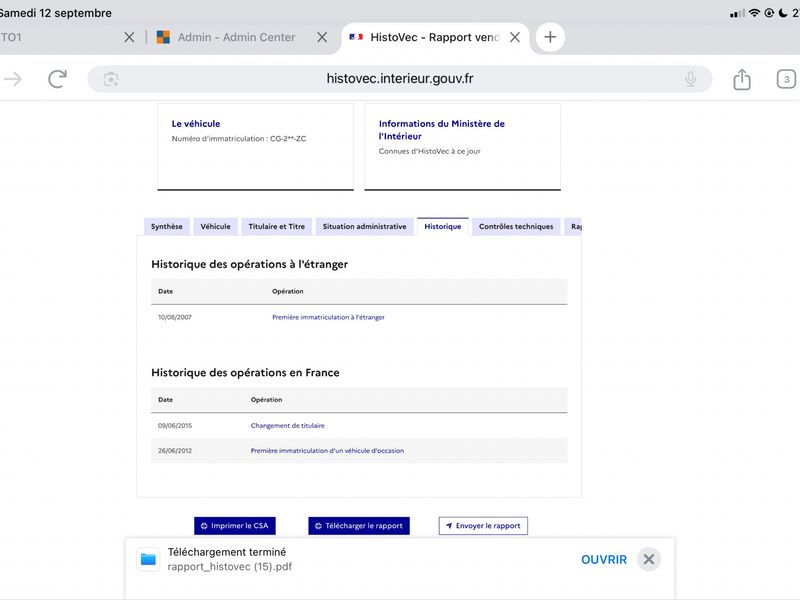Click Envoyer le rapport button
Screen dimensions: 800x600
[483, 526]
